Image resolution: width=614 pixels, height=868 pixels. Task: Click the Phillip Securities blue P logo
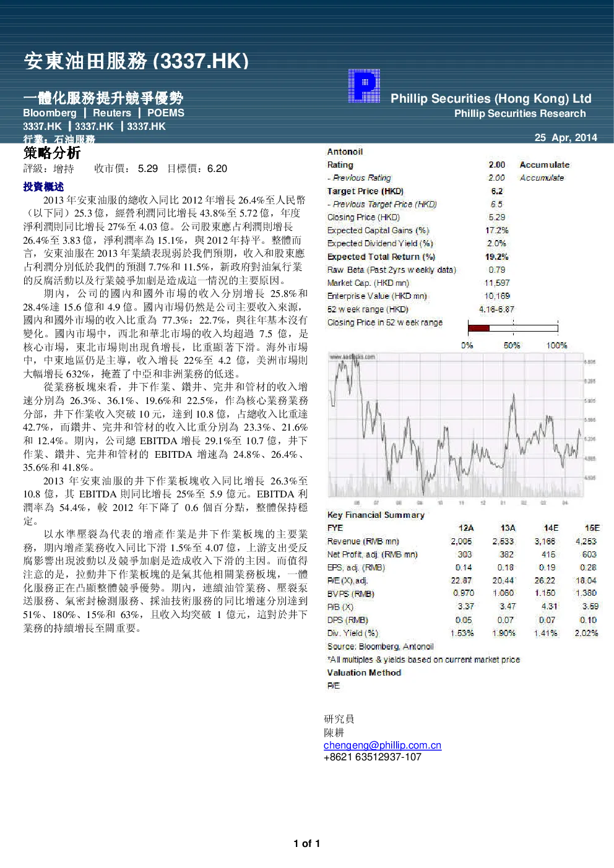(364, 86)
